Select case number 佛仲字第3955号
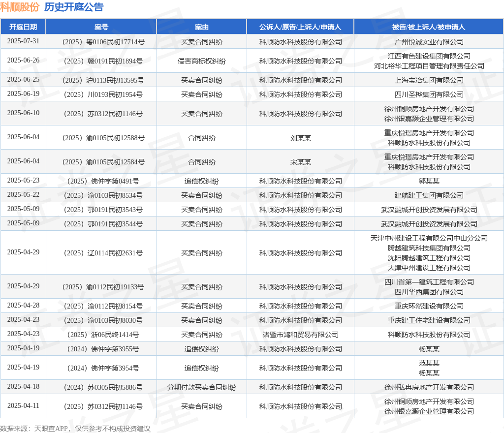504x433 pixels. [103, 349]
